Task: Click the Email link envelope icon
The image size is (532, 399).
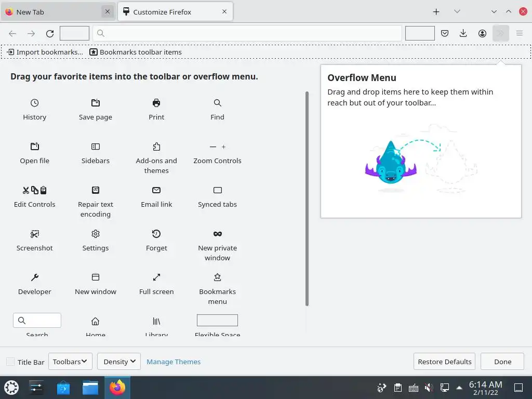Action: click(x=156, y=190)
